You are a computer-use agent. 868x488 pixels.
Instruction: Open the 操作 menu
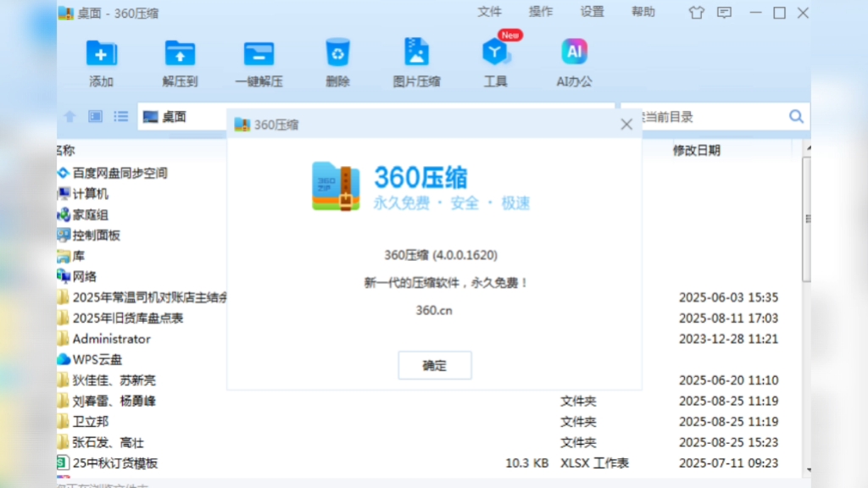click(x=540, y=12)
